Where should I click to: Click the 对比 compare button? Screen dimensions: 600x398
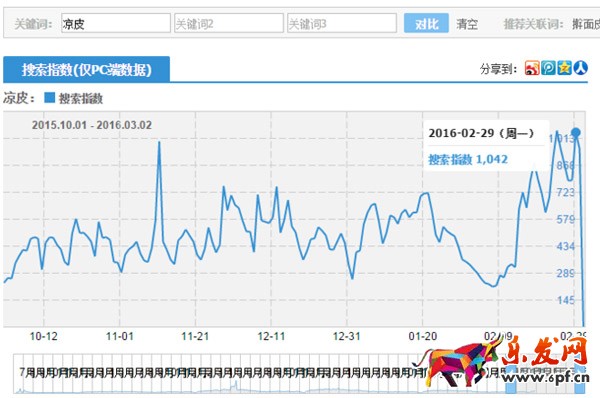pyautogui.click(x=426, y=23)
